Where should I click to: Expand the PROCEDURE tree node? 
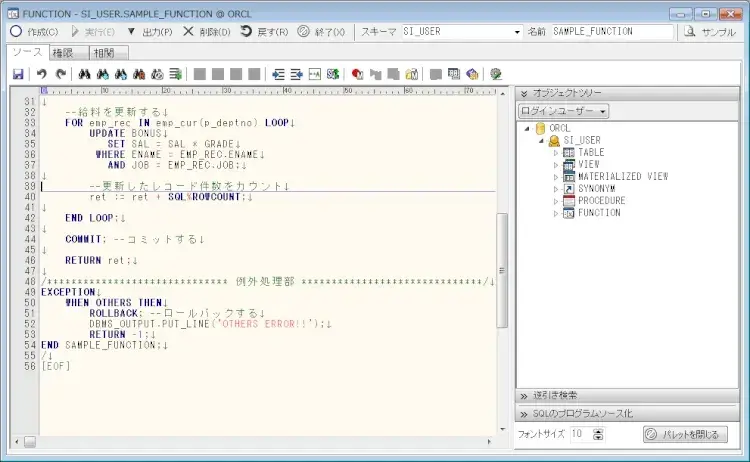(556, 201)
